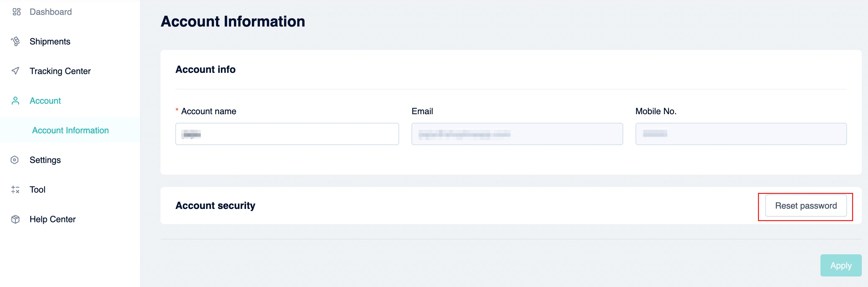868x287 pixels.
Task: Click the Email field
Action: (517, 134)
